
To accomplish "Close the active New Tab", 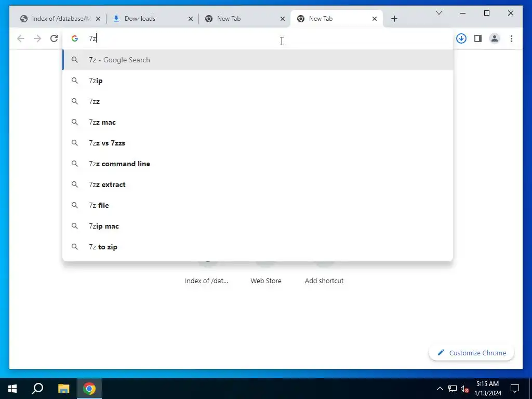I will tap(374, 19).
